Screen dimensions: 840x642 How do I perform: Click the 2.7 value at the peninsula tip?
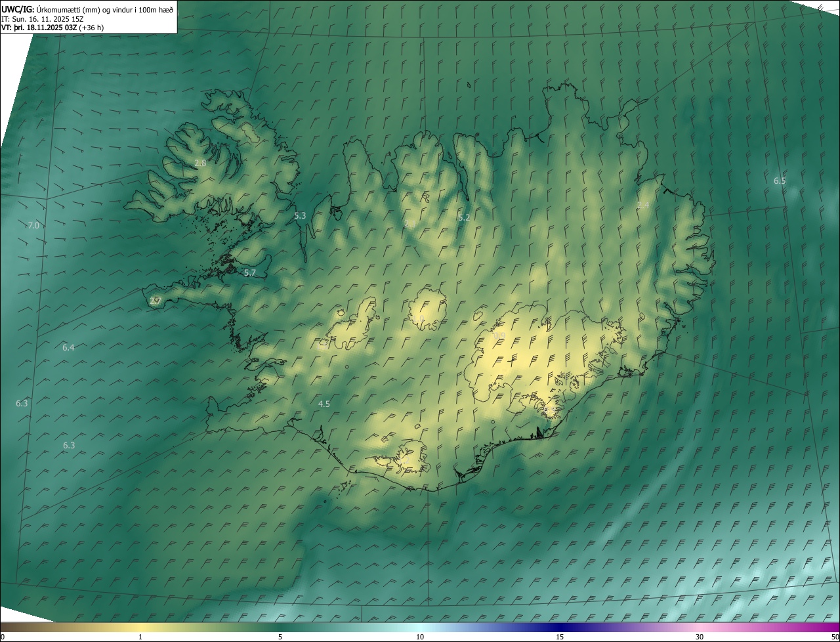click(x=156, y=301)
